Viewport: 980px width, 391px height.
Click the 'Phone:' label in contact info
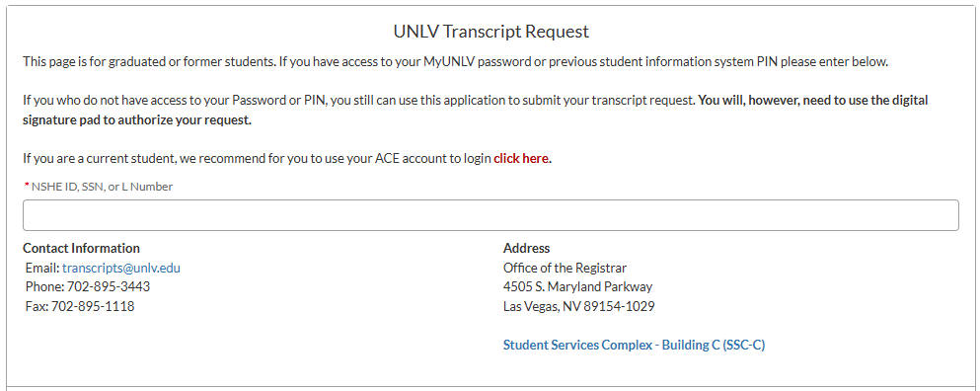45,286
